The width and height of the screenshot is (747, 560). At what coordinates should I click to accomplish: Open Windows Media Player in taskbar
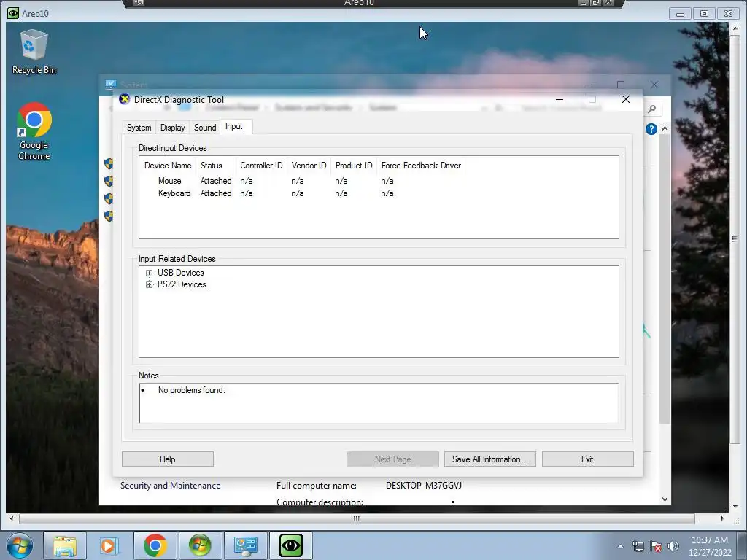[x=108, y=545]
